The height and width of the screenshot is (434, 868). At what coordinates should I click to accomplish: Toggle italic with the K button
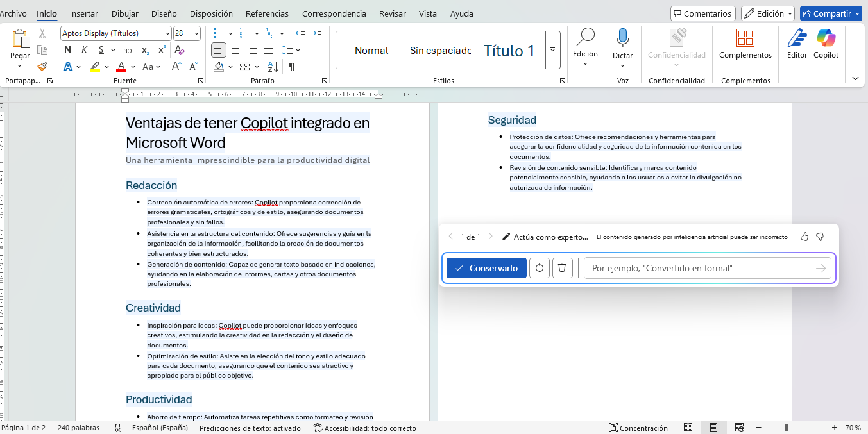[85, 50]
